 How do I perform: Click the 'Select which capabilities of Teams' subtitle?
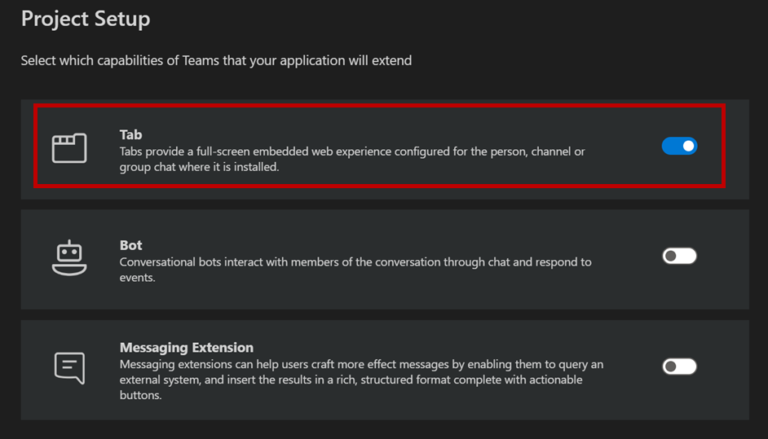[216, 61]
